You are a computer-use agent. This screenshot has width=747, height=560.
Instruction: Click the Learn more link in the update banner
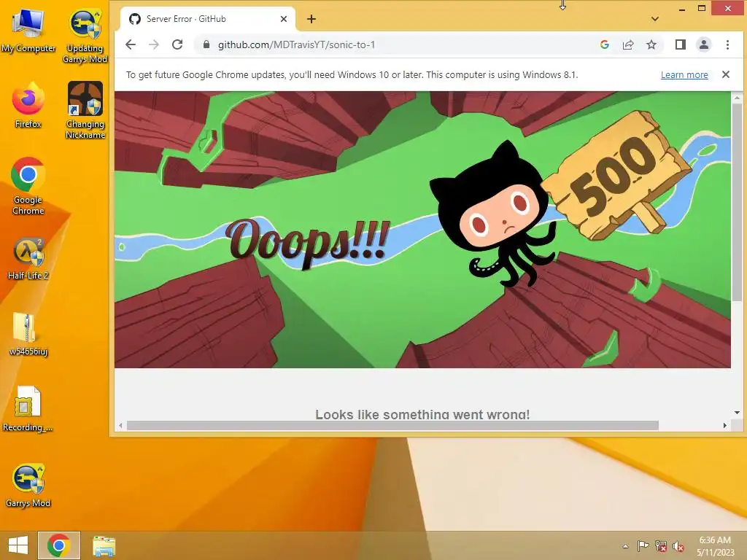click(684, 75)
